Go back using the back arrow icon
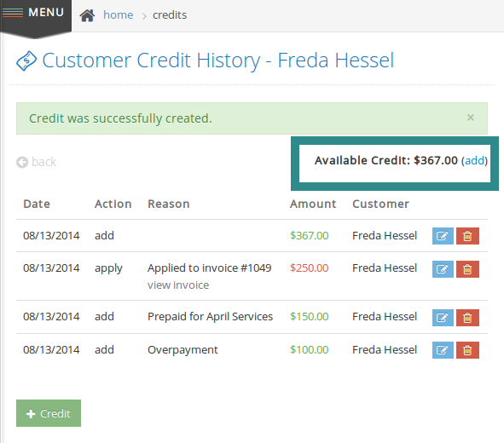The width and height of the screenshot is (504, 443). (x=22, y=162)
